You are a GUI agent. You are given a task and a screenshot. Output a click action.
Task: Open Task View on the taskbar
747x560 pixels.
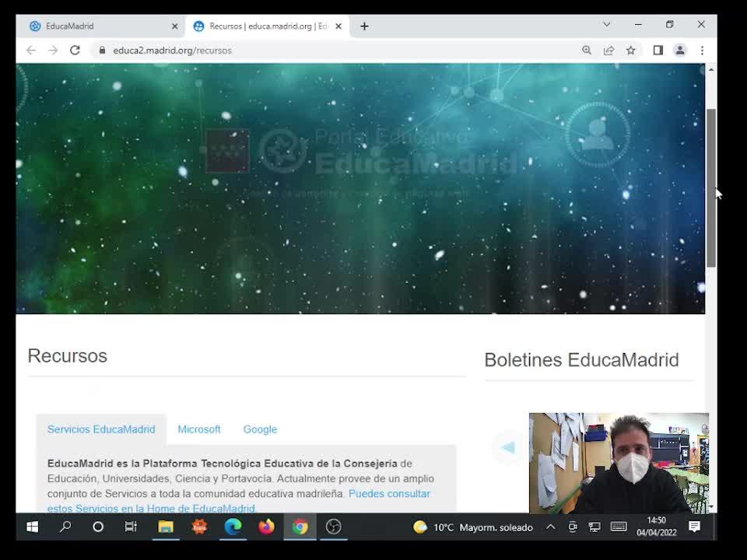[x=131, y=527]
